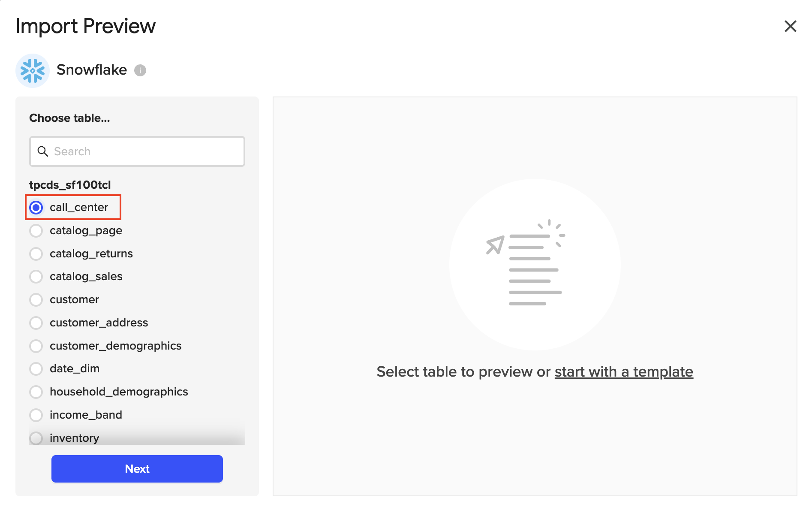Select the income_band radio button
This screenshot has height=507, width=812.
click(36, 415)
